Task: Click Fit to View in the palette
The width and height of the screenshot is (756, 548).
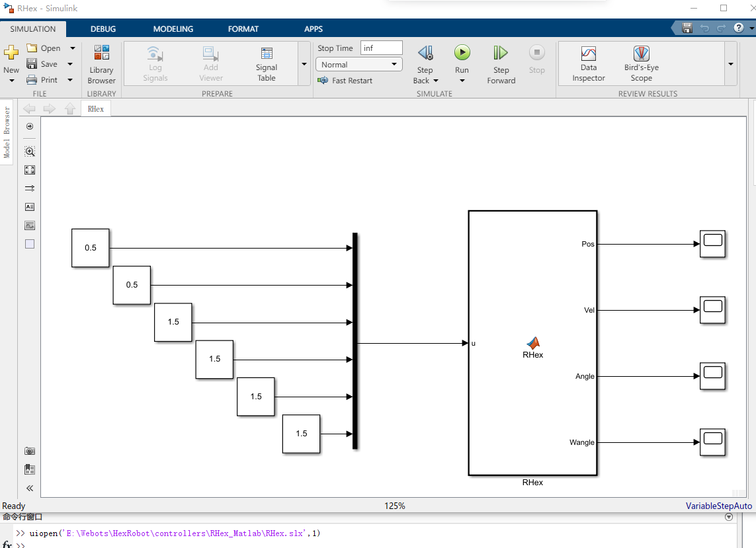Action: 29,169
